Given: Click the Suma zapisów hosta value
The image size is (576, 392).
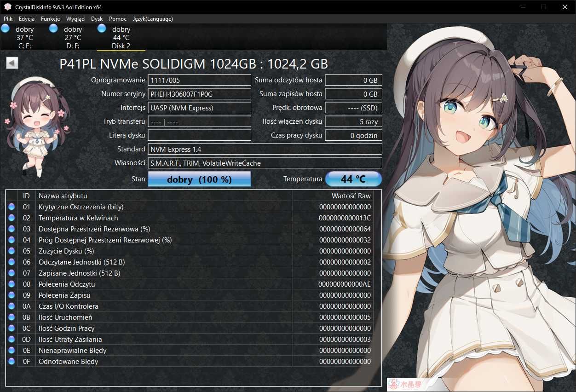Looking at the screenshot, I should tap(354, 94).
